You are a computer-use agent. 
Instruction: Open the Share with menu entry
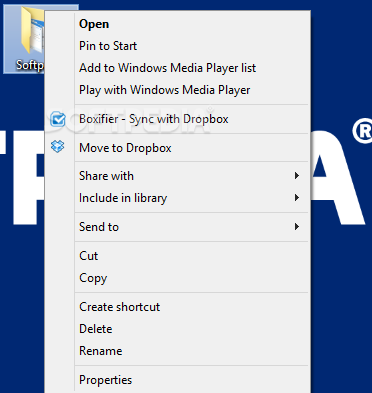(177, 176)
